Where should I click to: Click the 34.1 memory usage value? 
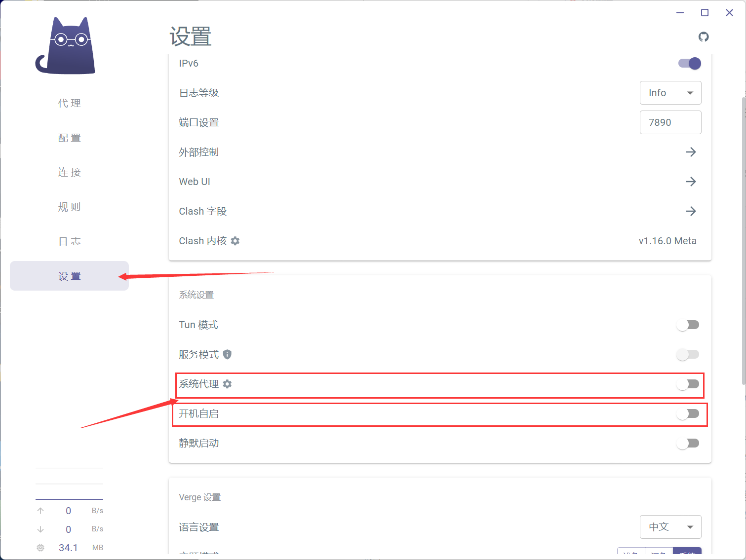pyautogui.click(x=68, y=548)
